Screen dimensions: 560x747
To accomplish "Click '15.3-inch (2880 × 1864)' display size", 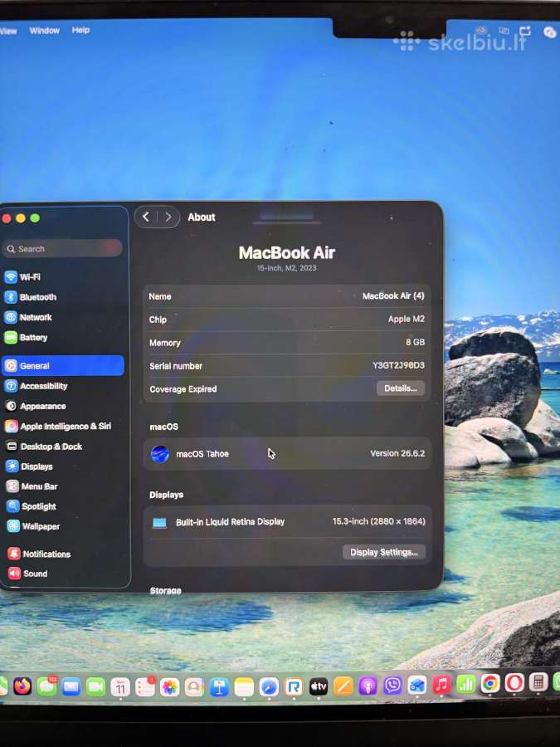I will pos(379,521).
